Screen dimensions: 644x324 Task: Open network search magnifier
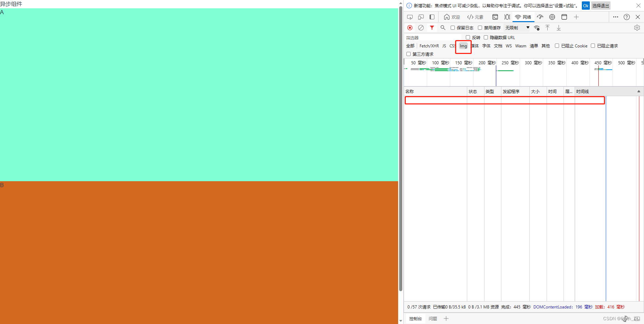[x=443, y=28]
